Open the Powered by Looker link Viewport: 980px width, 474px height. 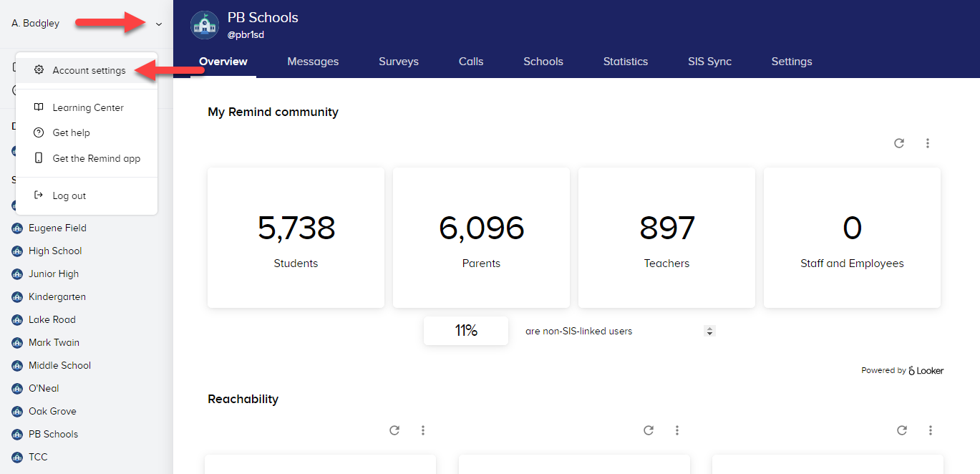[903, 371]
